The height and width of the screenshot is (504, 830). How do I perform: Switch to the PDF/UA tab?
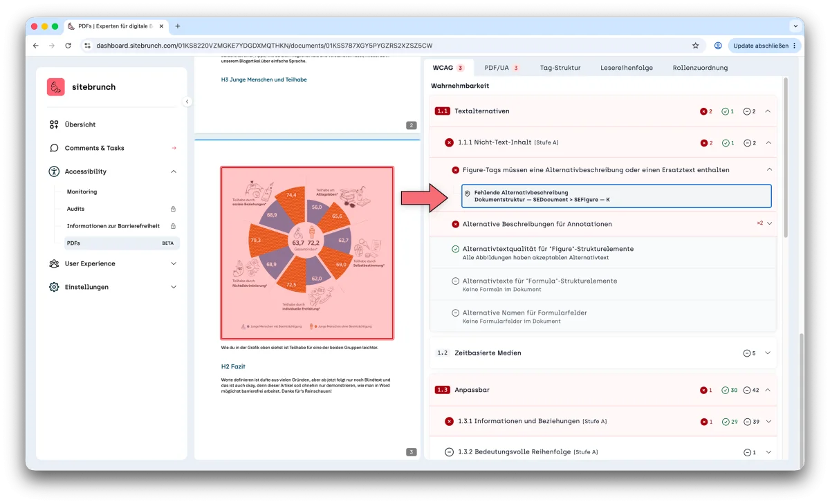tap(501, 68)
